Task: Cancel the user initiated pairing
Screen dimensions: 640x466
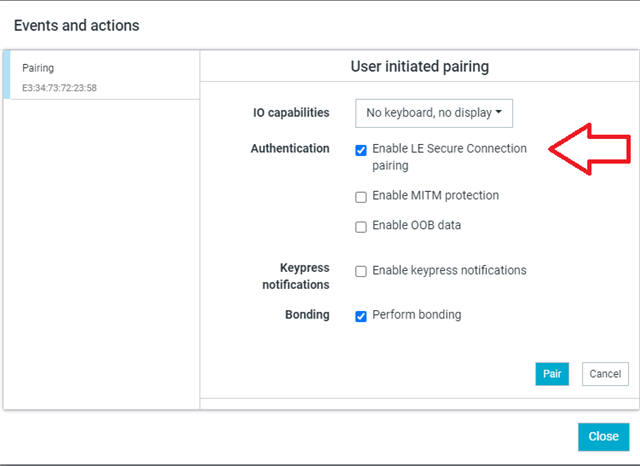Action: [x=605, y=374]
